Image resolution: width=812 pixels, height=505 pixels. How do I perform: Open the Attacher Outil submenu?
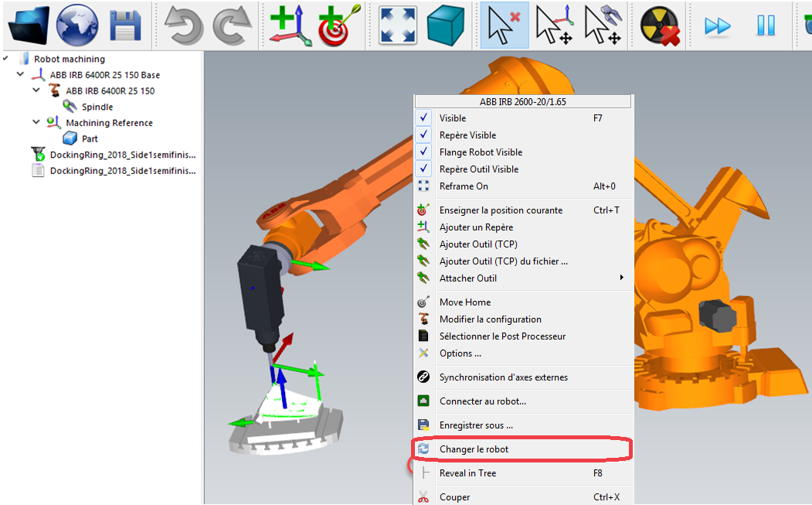[524, 278]
